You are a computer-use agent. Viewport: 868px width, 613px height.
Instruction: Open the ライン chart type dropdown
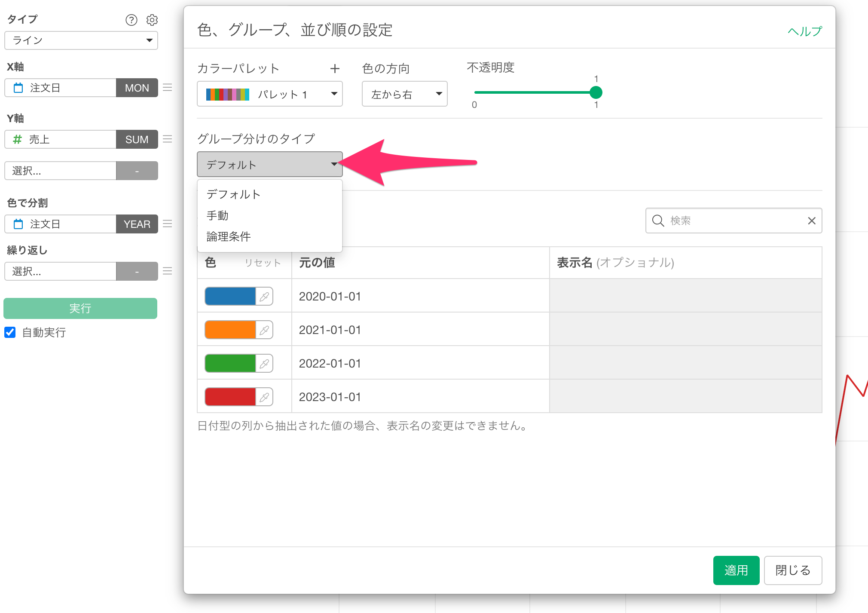point(81,40)
